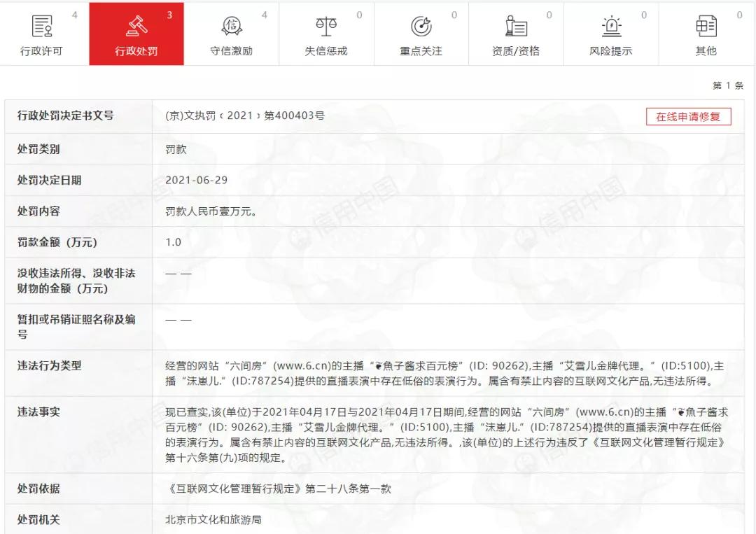This screenshot has height=534, width=756.
Task: Open the 其他 grid document icon
Action: coord(706,26)
